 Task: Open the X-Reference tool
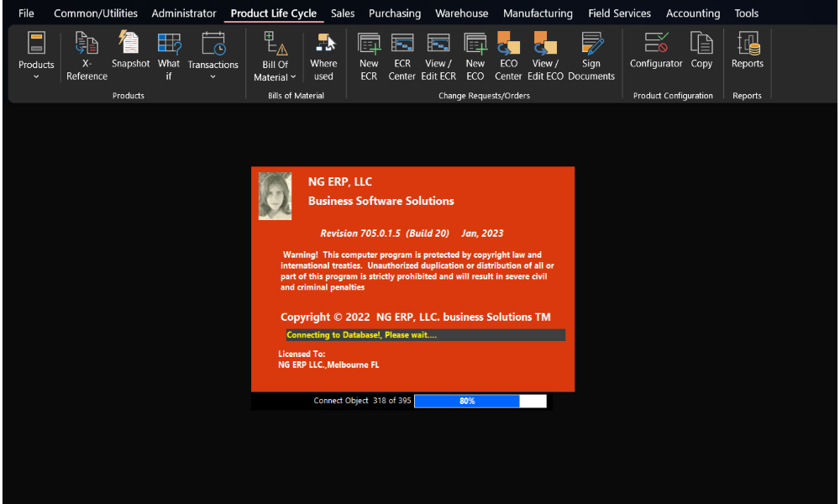click(x=87, y=56)
